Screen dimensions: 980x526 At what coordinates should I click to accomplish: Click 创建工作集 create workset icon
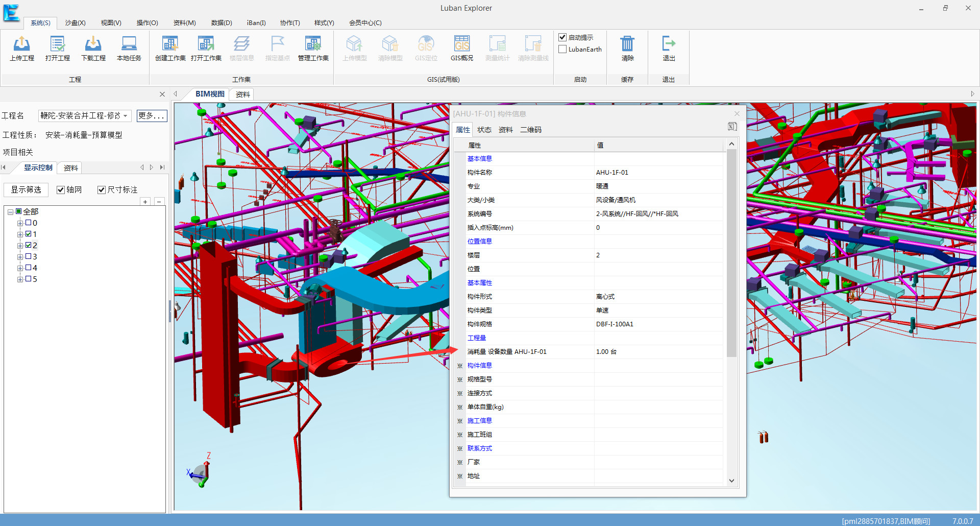coord(170,44)
